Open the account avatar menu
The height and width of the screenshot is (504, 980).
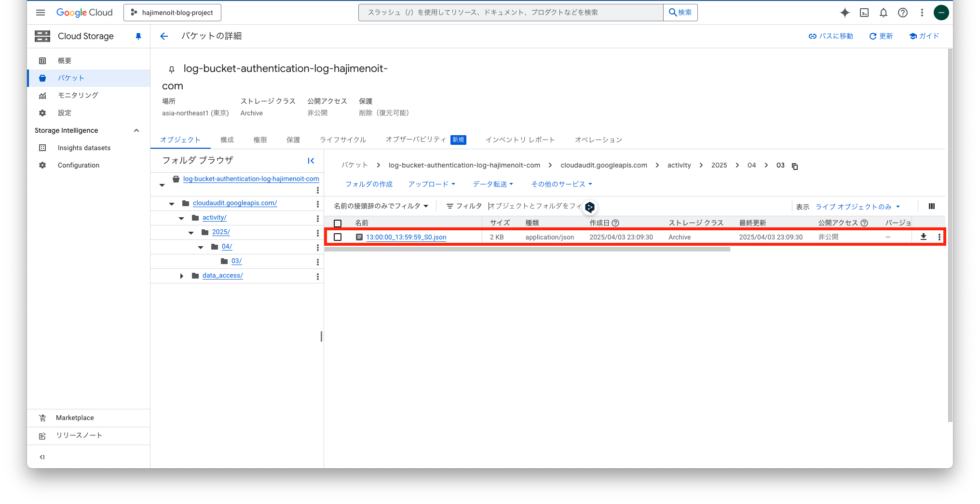(x=941, y=13)
